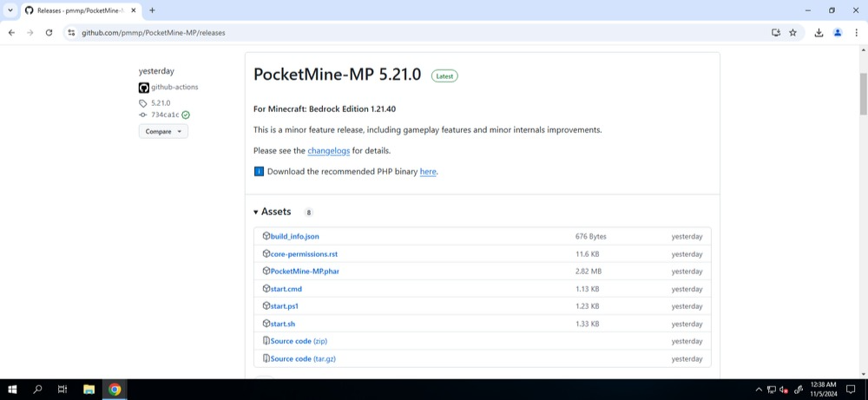This screenshot has width=868, height=400.
Task: Click the install app icon in the address bar
Action: 775,33
